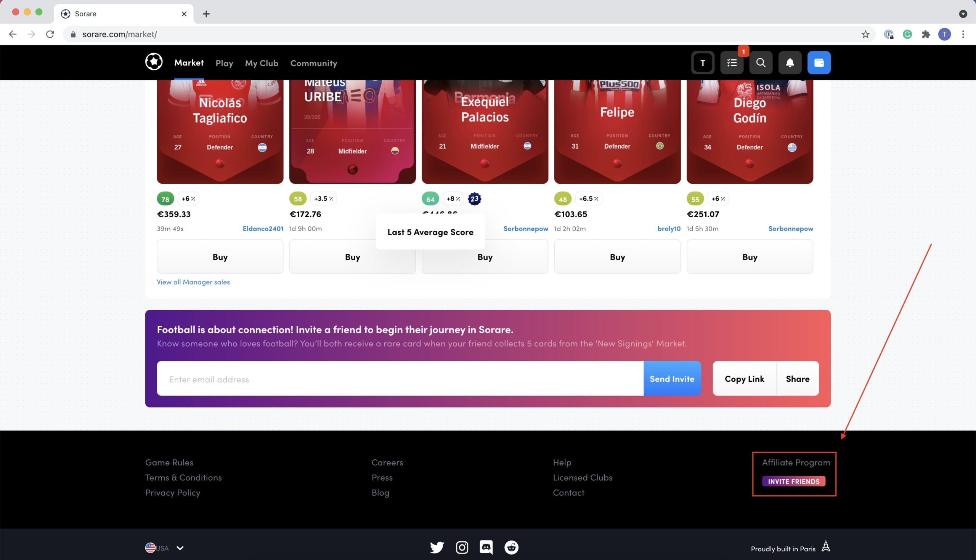The height and width of the screenshot is (560, 976).
Task: Click the Affiliate Program link
Action: click(x=796, y=462)
